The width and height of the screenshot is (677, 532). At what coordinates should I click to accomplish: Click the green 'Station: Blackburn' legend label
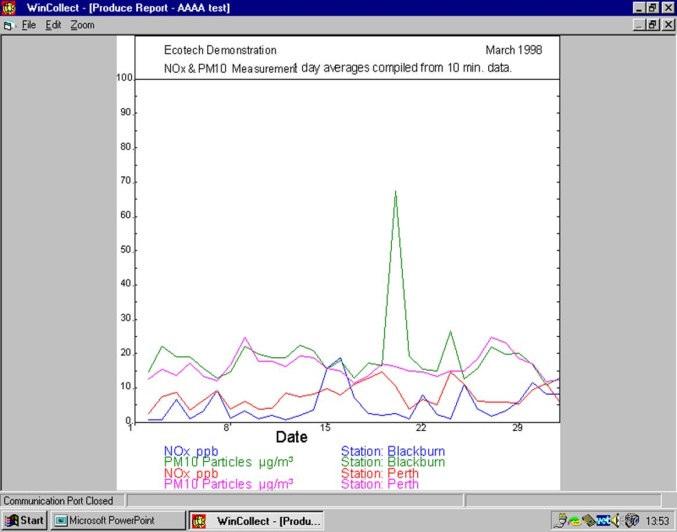393,462
